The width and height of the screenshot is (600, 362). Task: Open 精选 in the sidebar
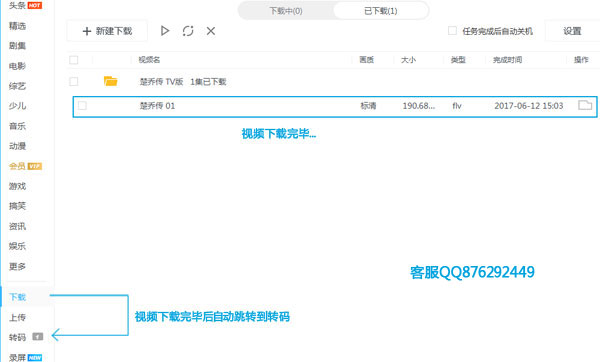tap(17, 26)
